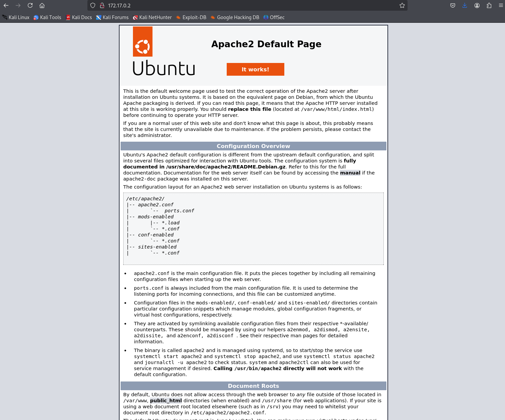Click the Apache2 Default Page heading
The width and height of the screenshot is (505, 420).
point(266,44)
